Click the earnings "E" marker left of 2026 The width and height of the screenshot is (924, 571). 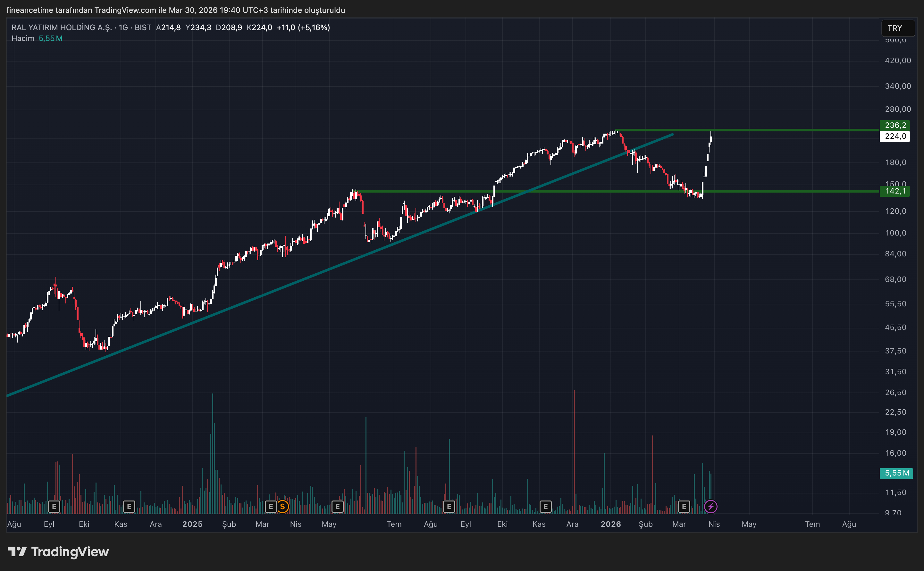(545, 506)
